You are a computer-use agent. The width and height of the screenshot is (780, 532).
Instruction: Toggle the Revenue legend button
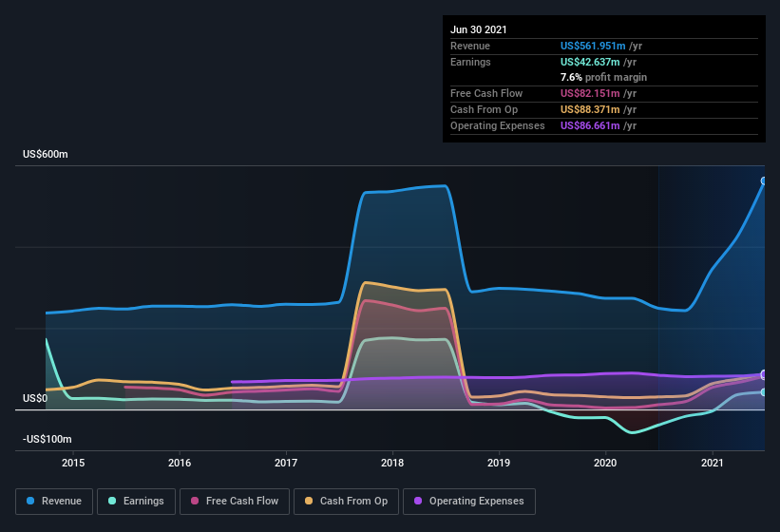click(x=54, y=502)
